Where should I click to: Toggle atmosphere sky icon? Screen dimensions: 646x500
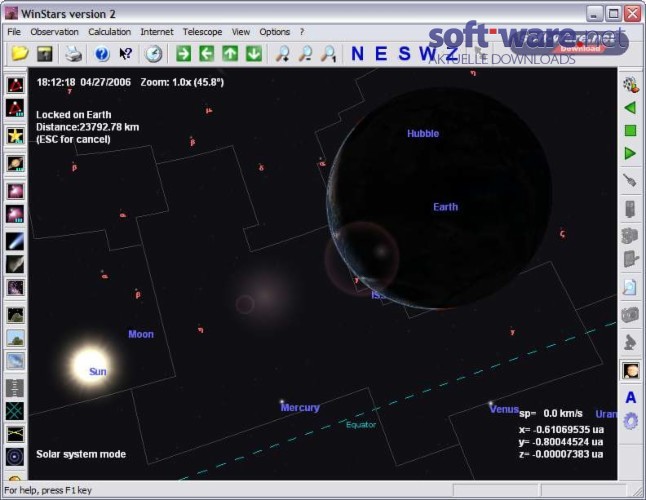(15, 361)
